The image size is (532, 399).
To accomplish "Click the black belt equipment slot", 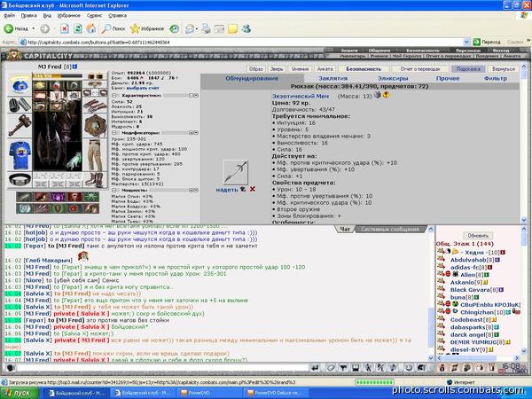I will point(20,180).
